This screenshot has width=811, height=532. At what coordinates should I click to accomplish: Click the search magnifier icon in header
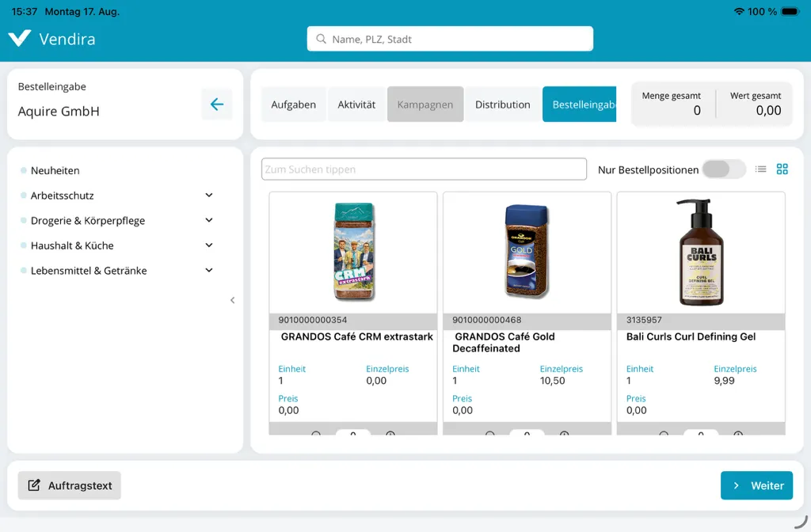tap(322, 39)
